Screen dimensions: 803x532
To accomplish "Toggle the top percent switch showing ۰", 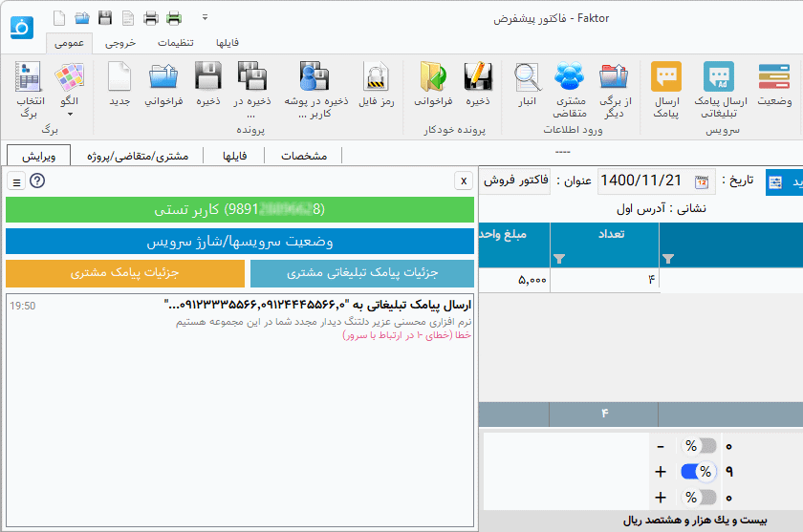I will coord(700,446).
